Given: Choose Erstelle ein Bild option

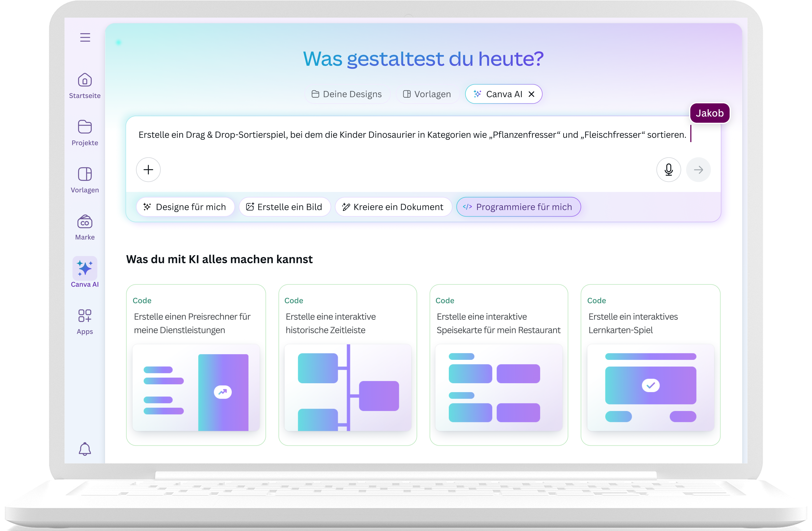Looking at the screenshot, I should coord(285,207).
